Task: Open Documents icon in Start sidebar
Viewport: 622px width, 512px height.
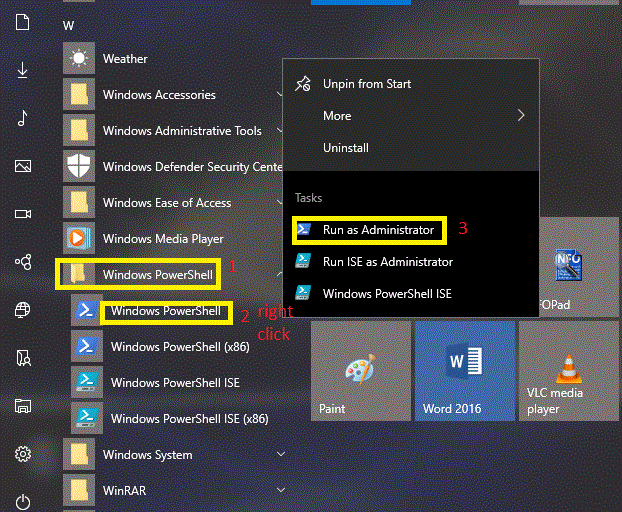Action: point(22,22)
